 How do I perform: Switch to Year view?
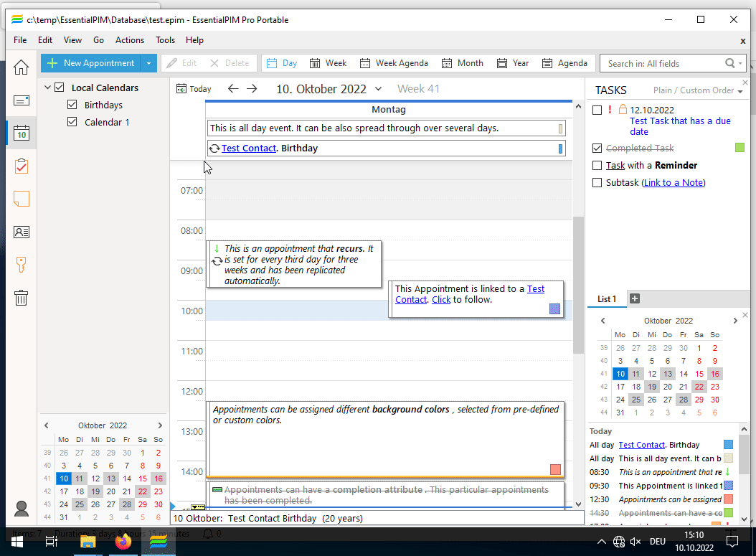(513, 63)
